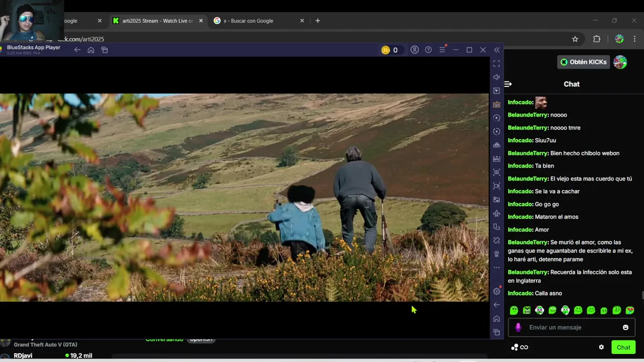Click the Enviar un mensaje input field
Screen dimensions: 644x362
click(x=571, y=327)
